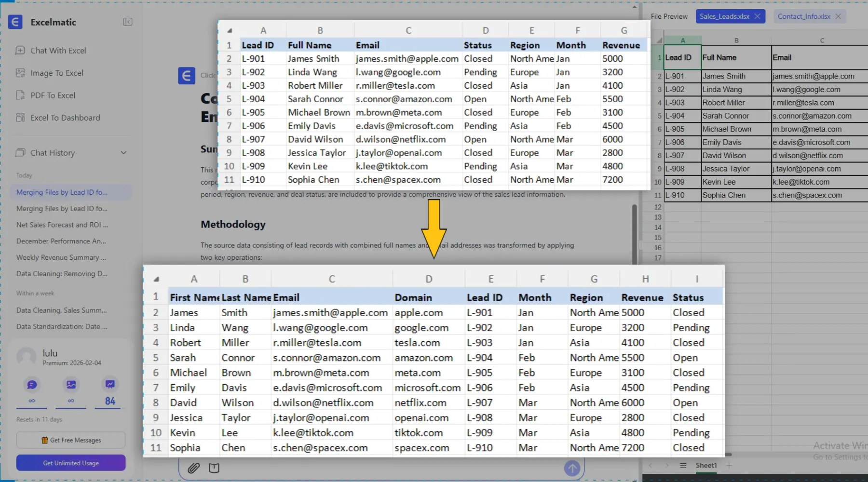Image resolution: width=868 pixels, height=482 pixels.
Task: Open the Image To Excel tool
Action: pyautogui.click(x=56, y=73)
